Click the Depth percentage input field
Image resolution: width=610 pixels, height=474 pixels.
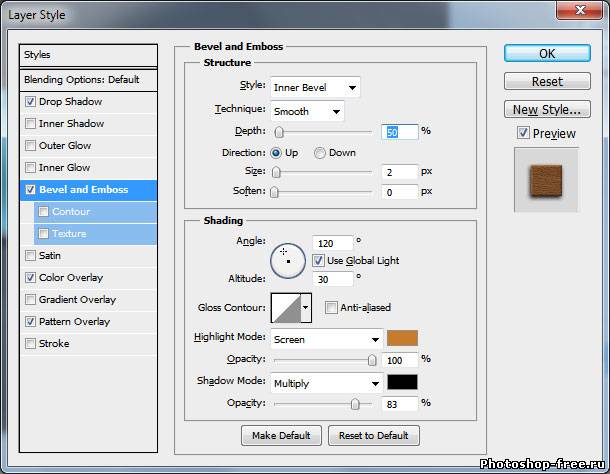click(x=398, y=132)
